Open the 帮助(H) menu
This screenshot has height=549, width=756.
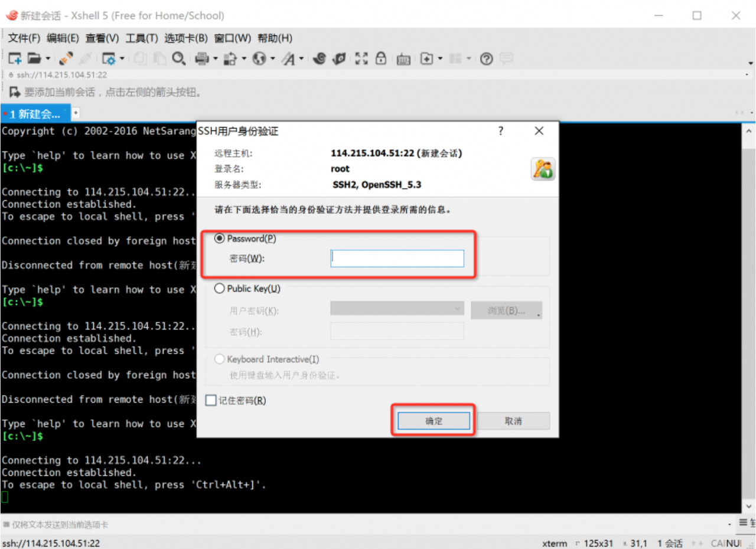[275, 38]
